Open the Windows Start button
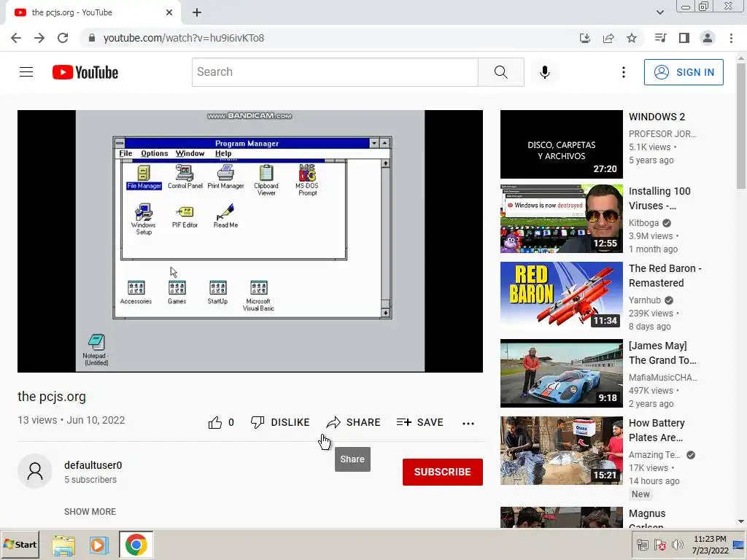Image resolution: width=747 pixels, height=560 pixels. (20, 544)
